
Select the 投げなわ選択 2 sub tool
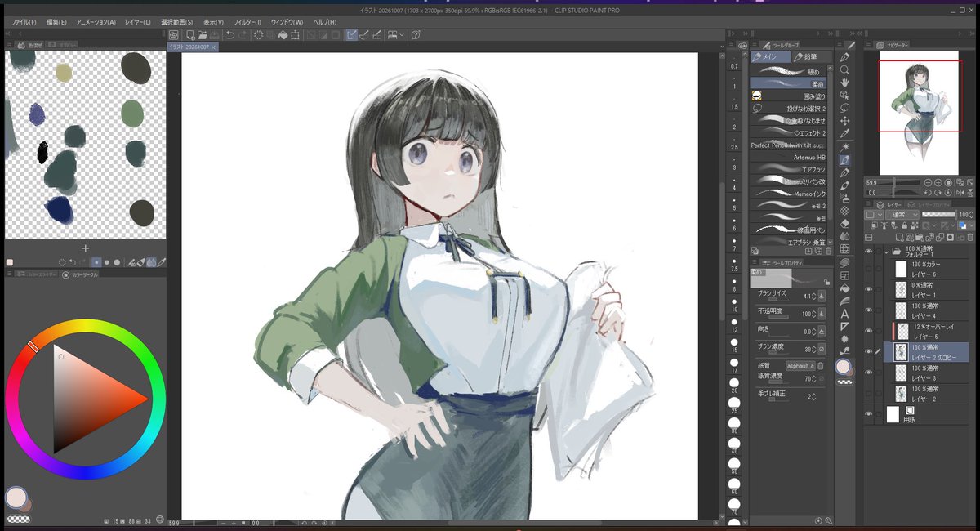789,108
